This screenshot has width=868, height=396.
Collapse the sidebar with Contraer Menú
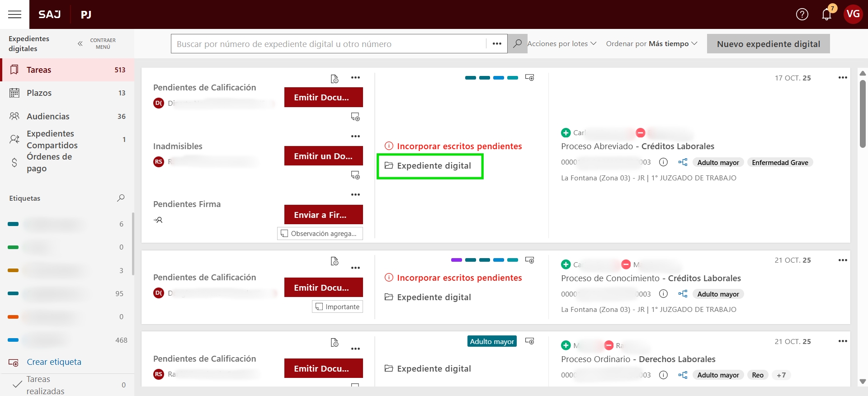(x=96, y=43)
